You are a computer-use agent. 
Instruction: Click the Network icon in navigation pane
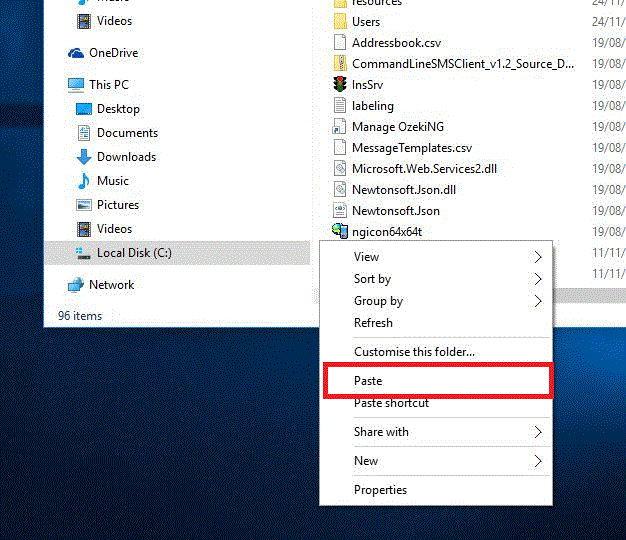click(x=76, y=285)
